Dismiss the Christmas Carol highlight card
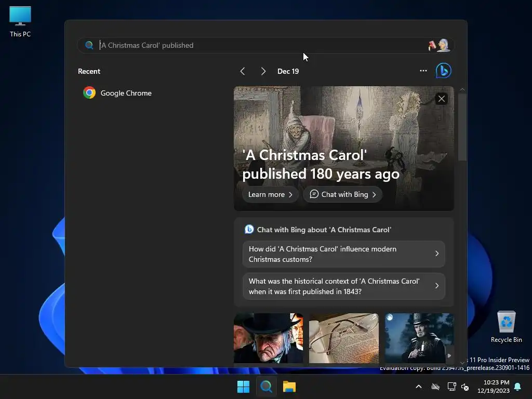 (x=442, y=99)
